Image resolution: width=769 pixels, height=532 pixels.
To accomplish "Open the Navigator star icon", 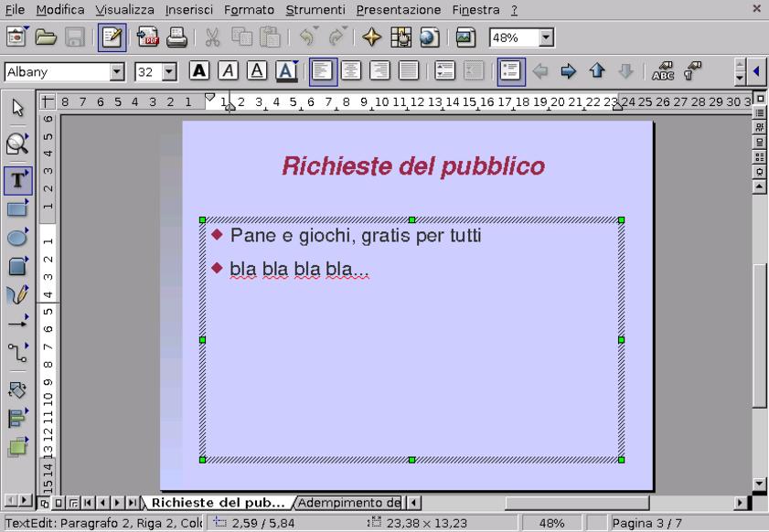I will (x=371, y=38).
